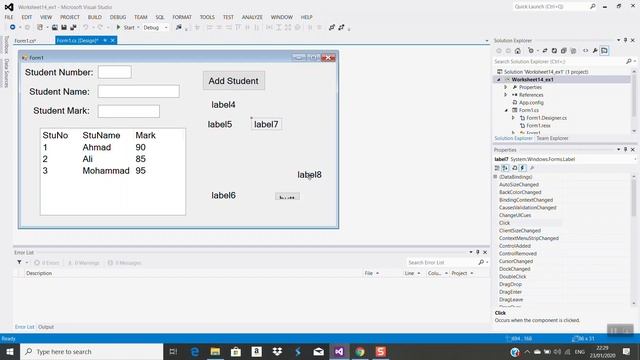Viewport: 640px width, 360px height.
Task: Click the Search Error List field
Action: pyautogui.click(x=443, y=262)
